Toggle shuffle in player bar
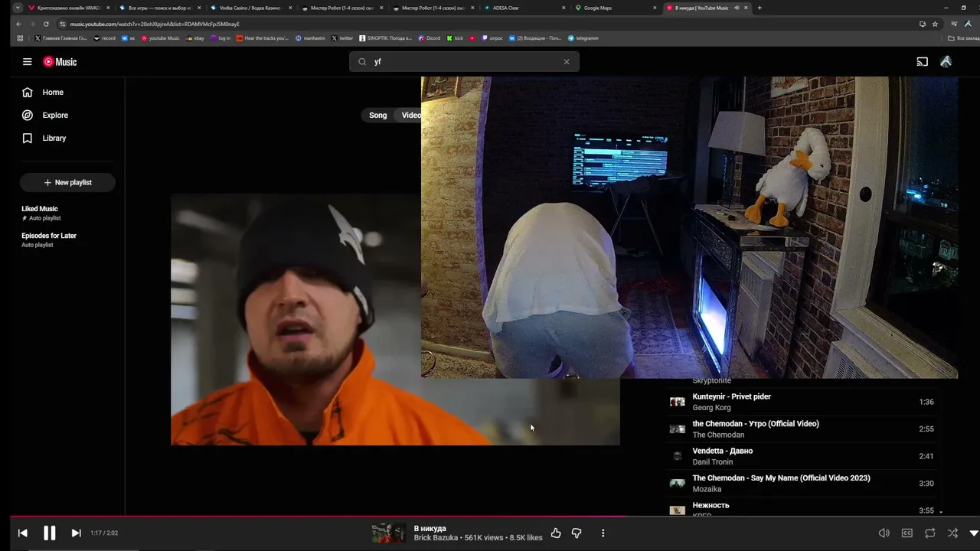 pos(952,533)
